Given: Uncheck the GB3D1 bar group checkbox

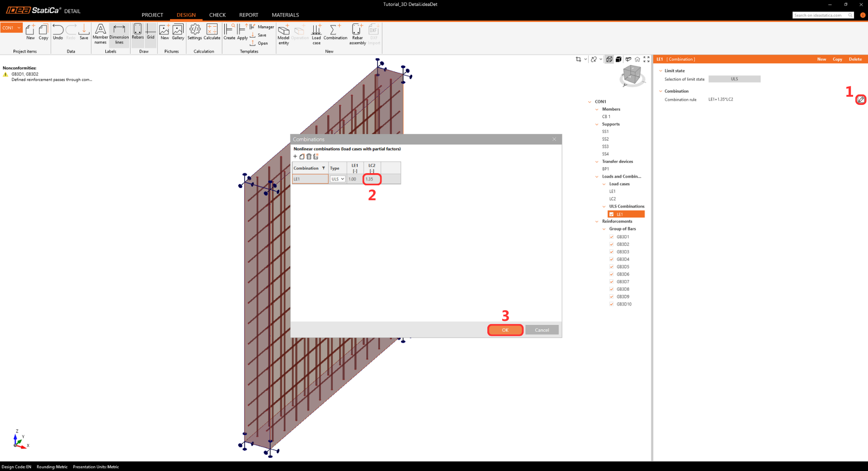Looking at the screenshot, I should (612, 237).
